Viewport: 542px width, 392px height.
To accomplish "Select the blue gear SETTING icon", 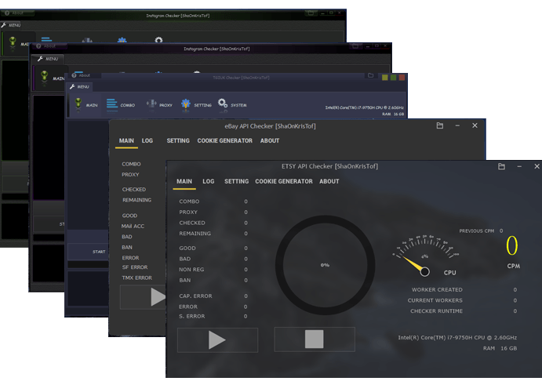I will [x=186, y=104].
